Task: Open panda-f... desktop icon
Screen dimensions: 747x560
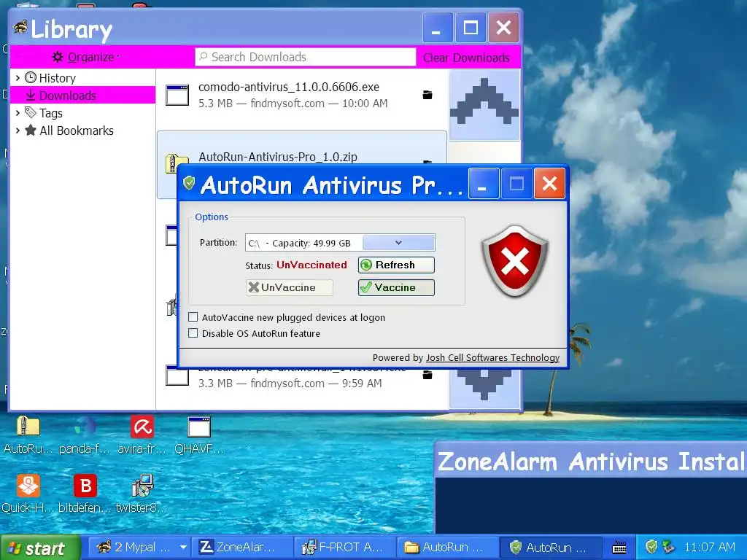Action: point(85,435)
